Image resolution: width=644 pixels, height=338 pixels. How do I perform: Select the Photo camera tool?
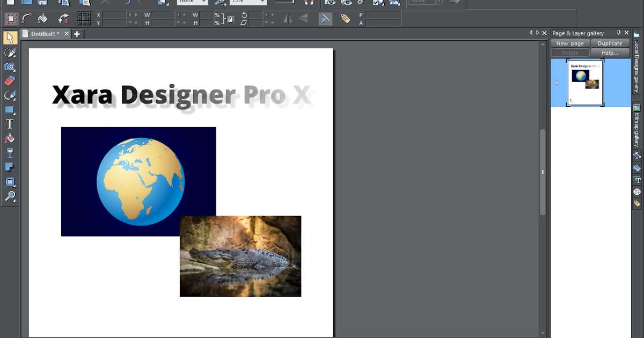9,67
